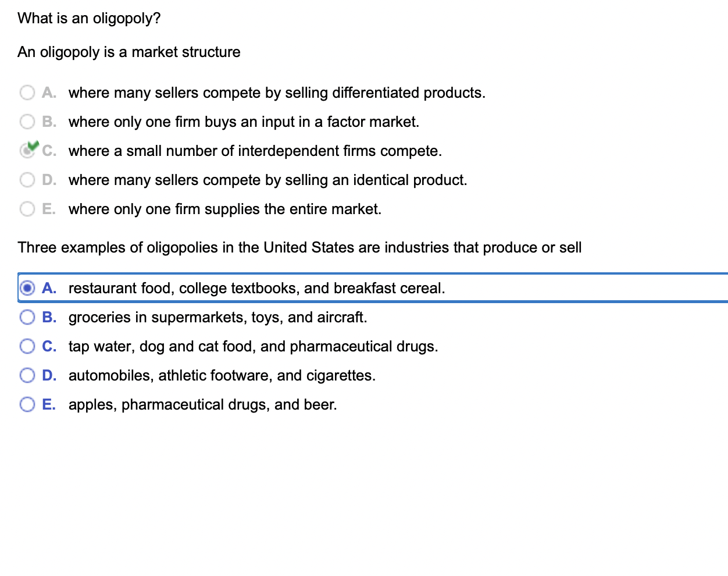The width and height of the screenshot is (728, 576).
Task: Click the question heading 'What is an oligopoly?'
Action: point(90,18)
